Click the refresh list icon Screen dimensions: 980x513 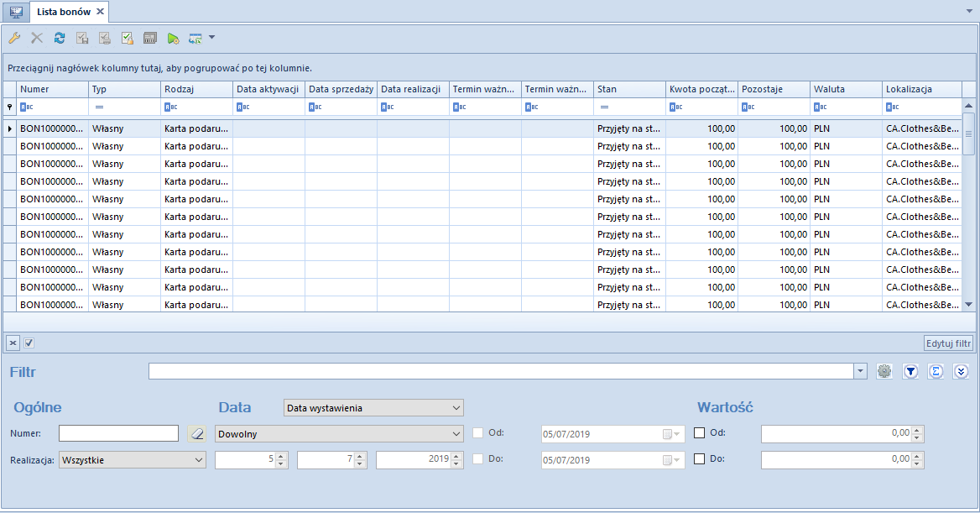click(x=60, y=38)
